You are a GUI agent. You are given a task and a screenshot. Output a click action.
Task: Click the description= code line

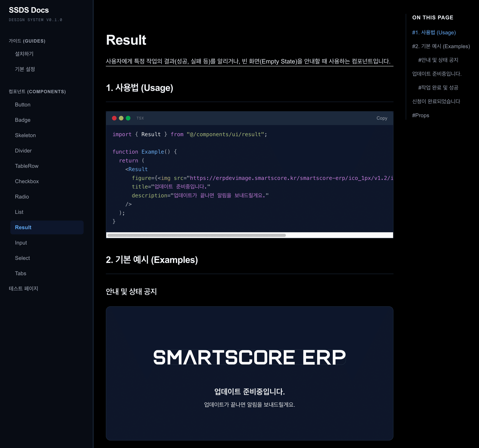(200, 195)
